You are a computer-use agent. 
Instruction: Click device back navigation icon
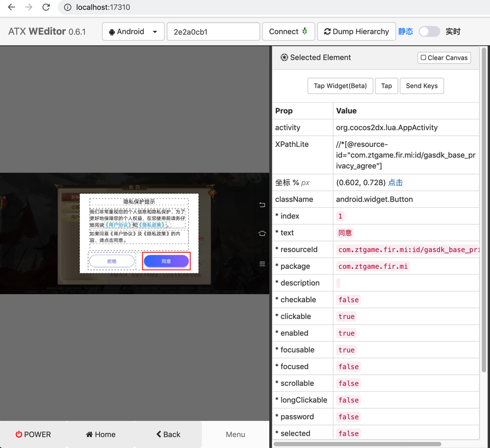262,205
